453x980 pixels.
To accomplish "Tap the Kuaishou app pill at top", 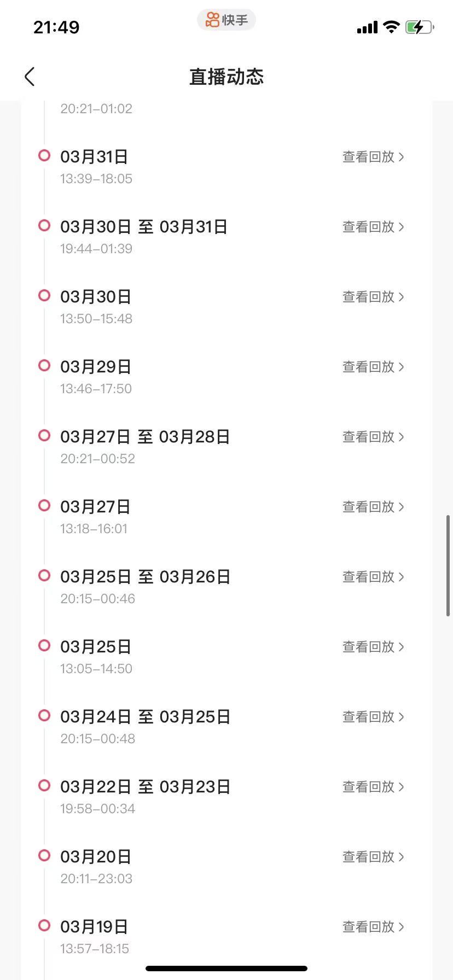I will (226, 21).
